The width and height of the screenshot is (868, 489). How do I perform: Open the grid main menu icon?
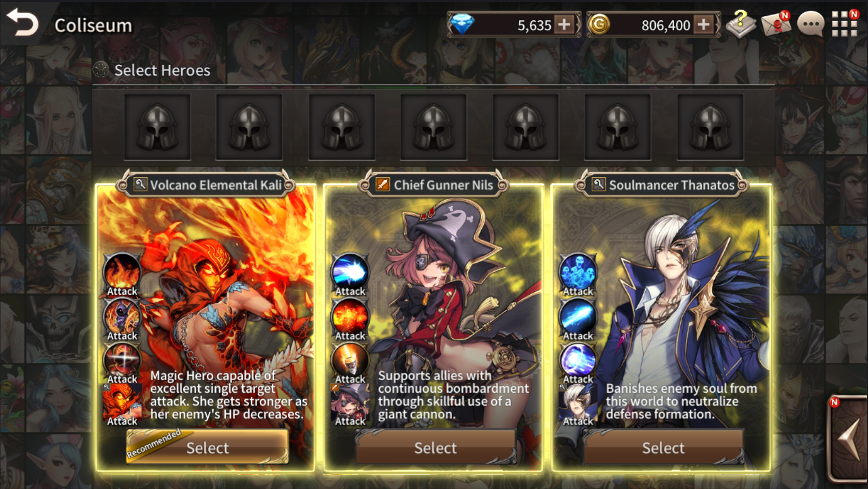tap(844, 23)
